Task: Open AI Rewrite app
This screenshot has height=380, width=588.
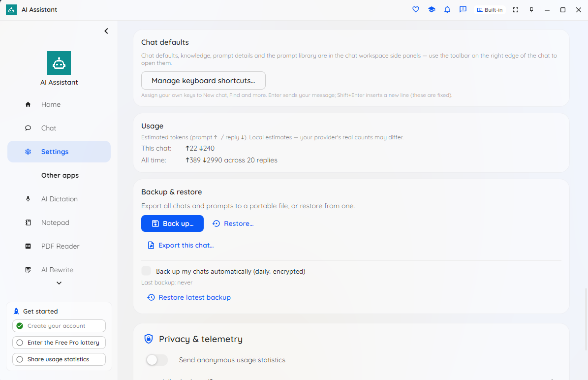Action: [x=59, y=270]
